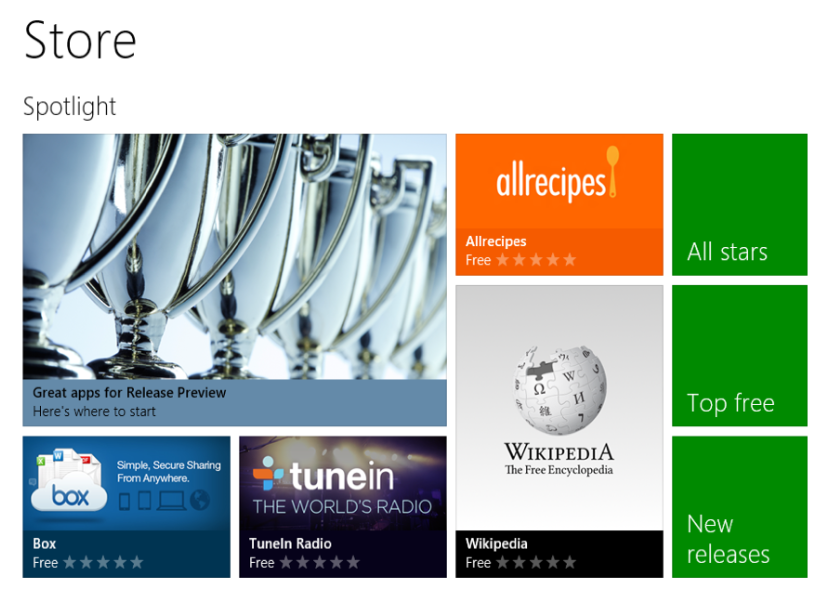Click the TuneIn Radio Free price label

[x=261, y=563]
